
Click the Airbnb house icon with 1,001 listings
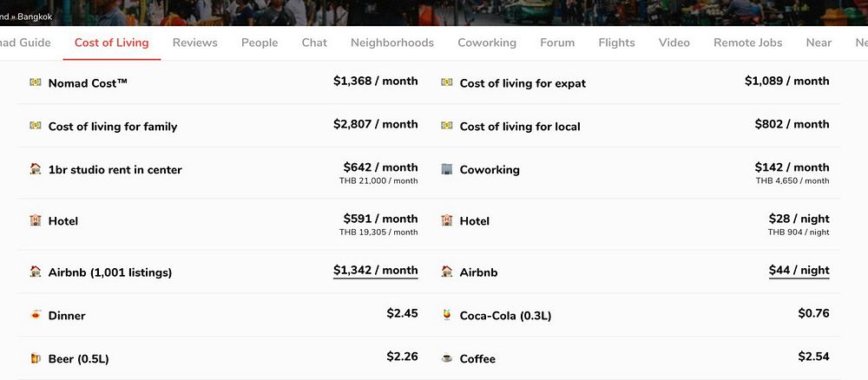(36, 272)
